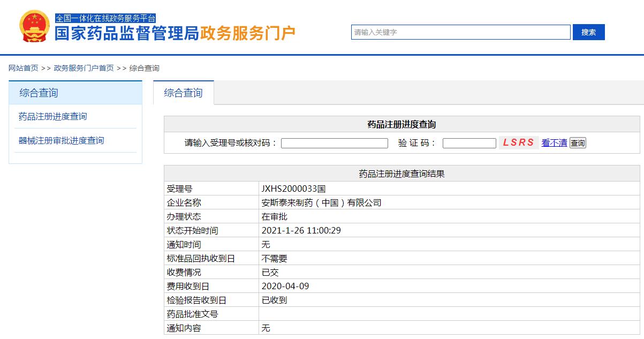Click the 安斯泰来制药(中国)有限公司 company cell
This screenshot has height=339, width=644.
point(321,202)
